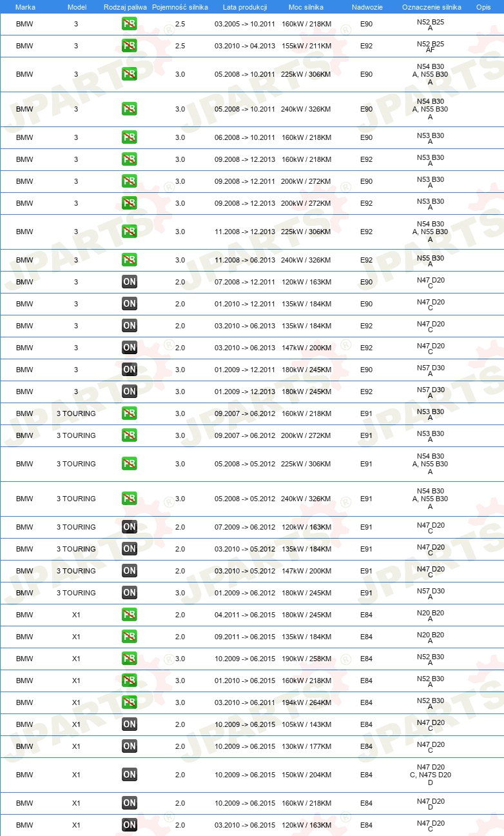This screenshot has height=836, width=504.
Task: Click the 'Marka' column header
Action: (x=24, y=7)
